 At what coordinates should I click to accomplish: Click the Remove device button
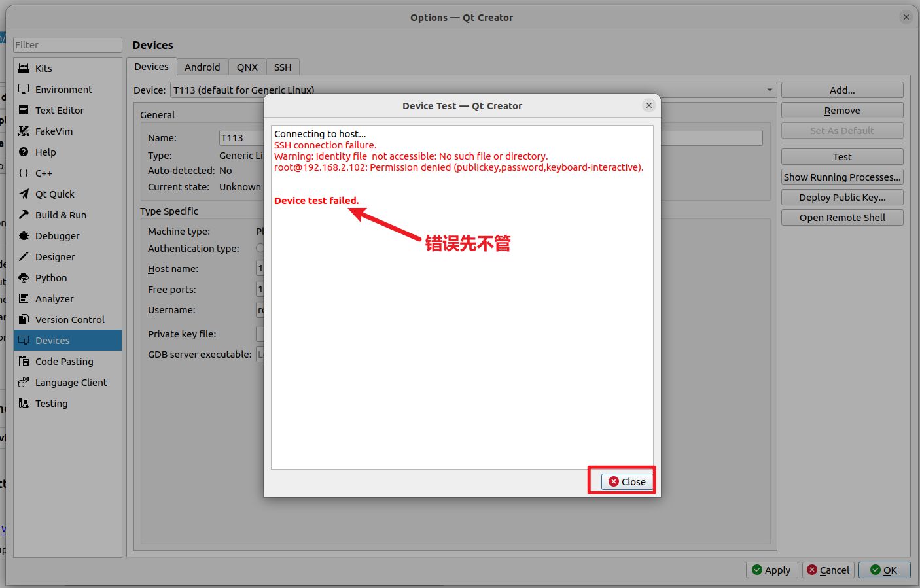point(842,111)
